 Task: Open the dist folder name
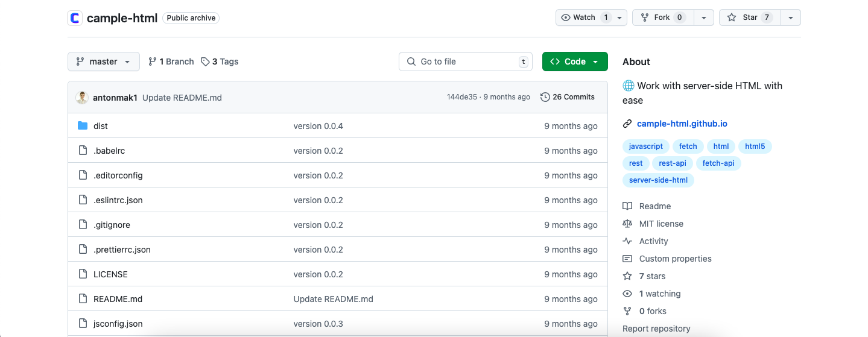101,126
